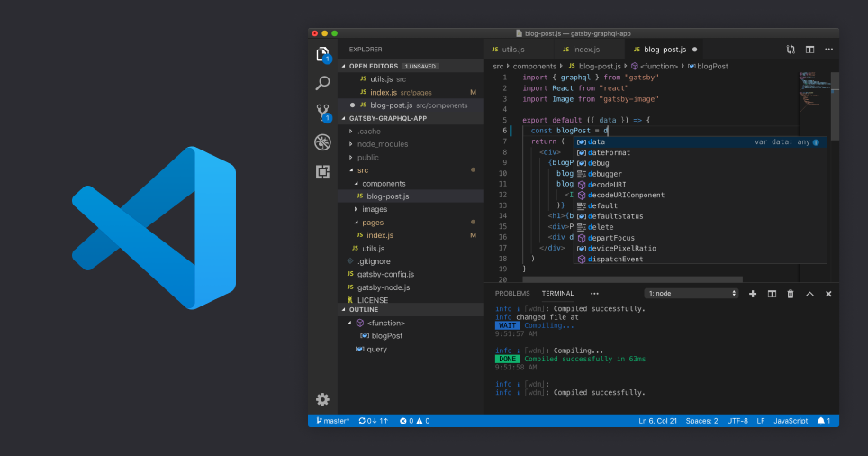This screenshot has height=456, width=868.
Task: Click JavaScript language mode status item
Action: click(x=791, y=421)
